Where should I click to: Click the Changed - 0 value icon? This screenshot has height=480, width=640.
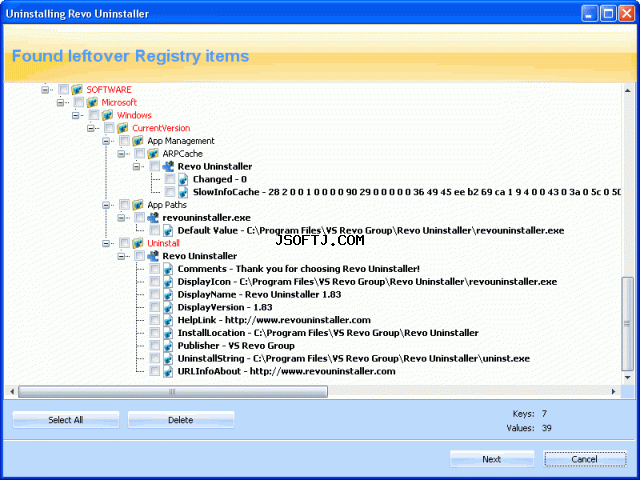point(183,179)
